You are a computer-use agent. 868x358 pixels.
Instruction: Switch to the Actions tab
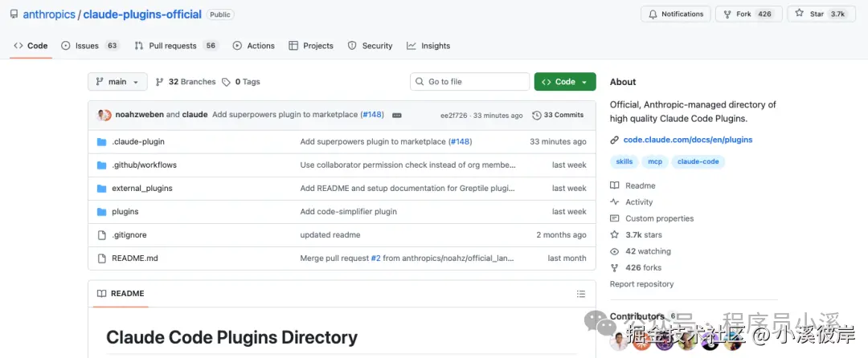pos(253,46)
